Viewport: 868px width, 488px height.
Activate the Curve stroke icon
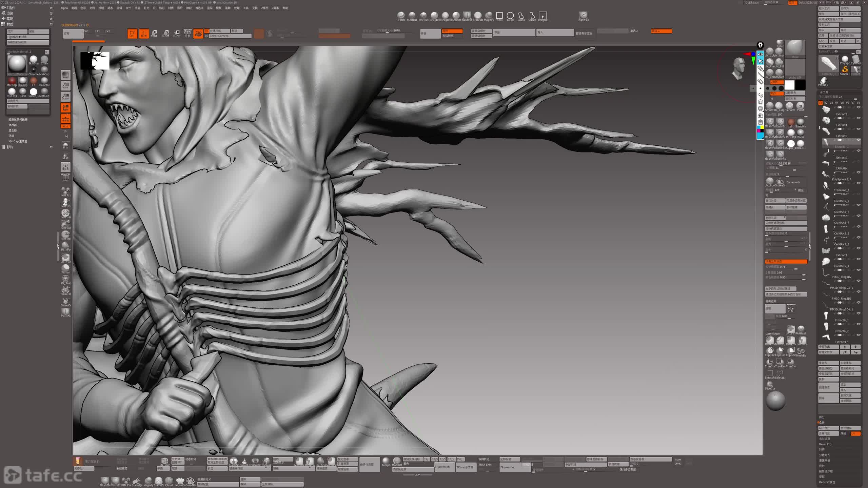pos(532,16)
